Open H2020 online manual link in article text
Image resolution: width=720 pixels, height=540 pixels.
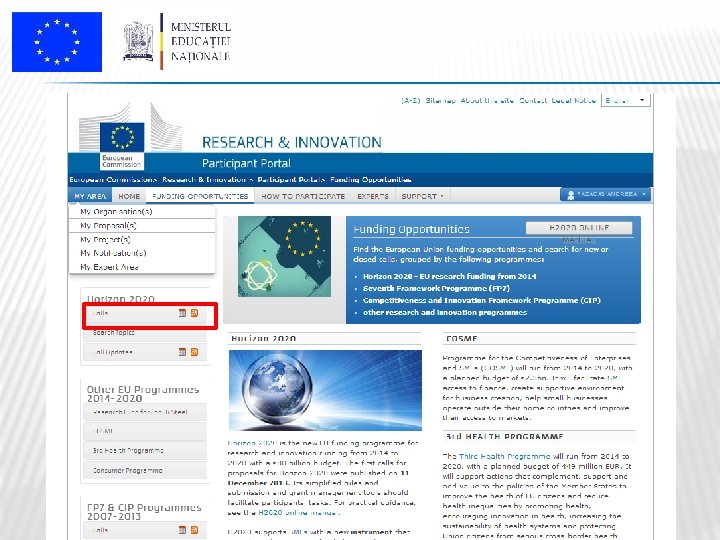coord(298,512)
